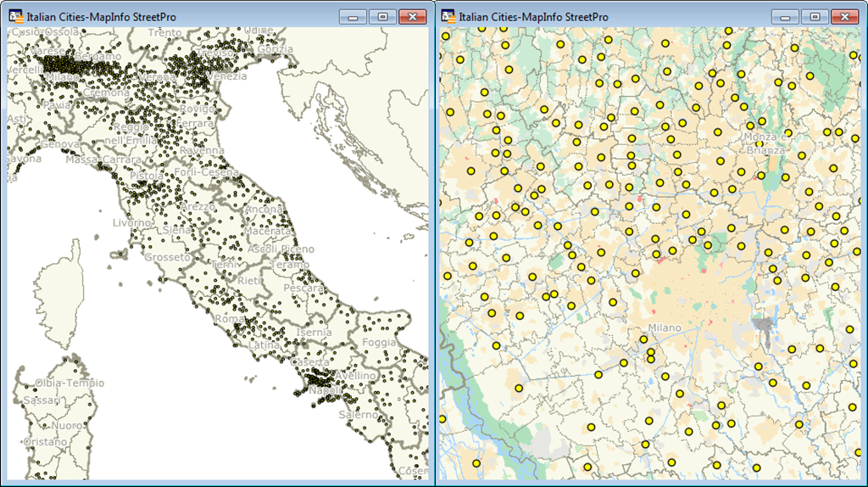The height and width of the screenshot is (487, 868).
Task: Click the 'Pistoia' map label
Action: (147, 176)
